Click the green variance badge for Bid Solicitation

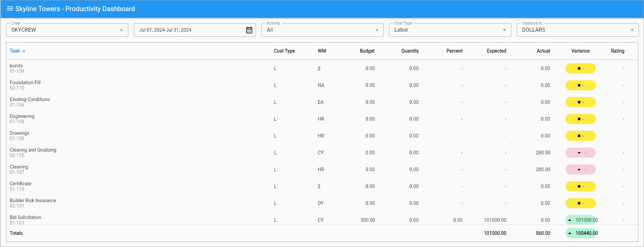pos(580,220)
